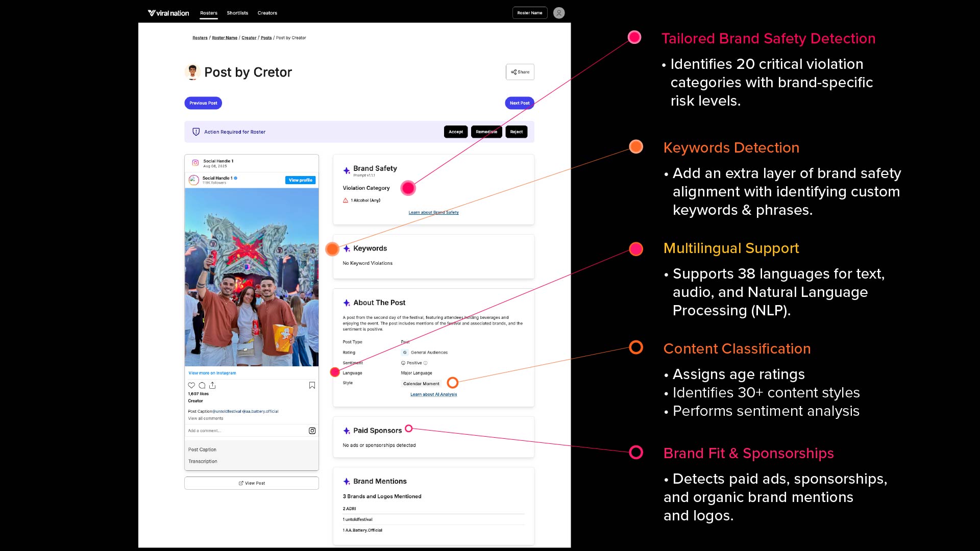Open the Learn about Brand Safety link
The height and width of the screenshot is (551, 980).
(433, 212)
